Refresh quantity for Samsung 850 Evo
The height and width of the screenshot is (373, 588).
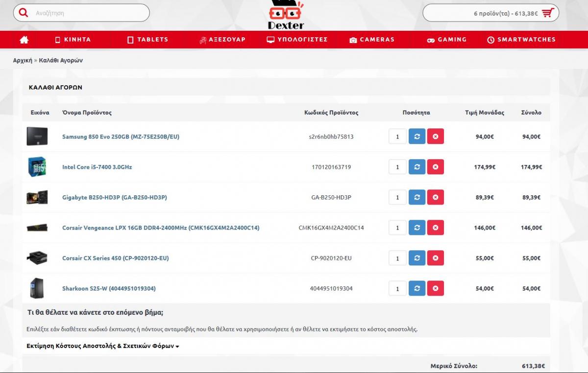[x=417, y=137]
